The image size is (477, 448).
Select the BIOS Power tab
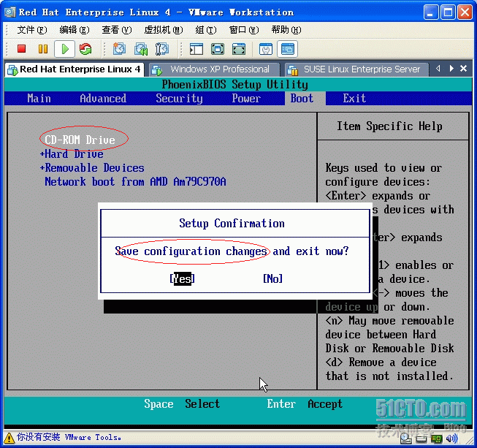coord(246,99)
